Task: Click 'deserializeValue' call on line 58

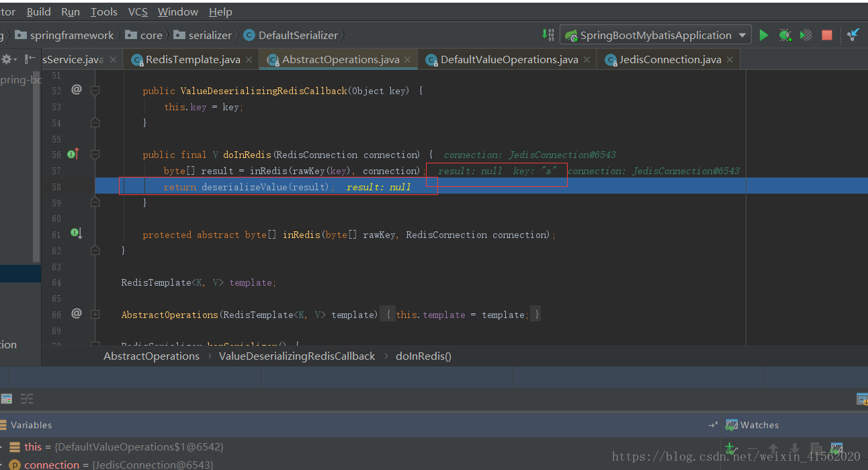Action: coord(244,187)
